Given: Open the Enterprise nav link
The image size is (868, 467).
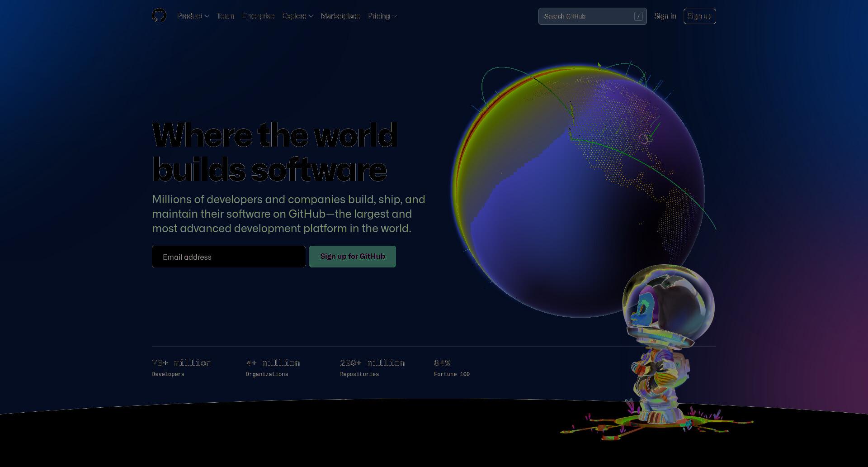Looking at the screenshot, I should click(x=258, y=16).
